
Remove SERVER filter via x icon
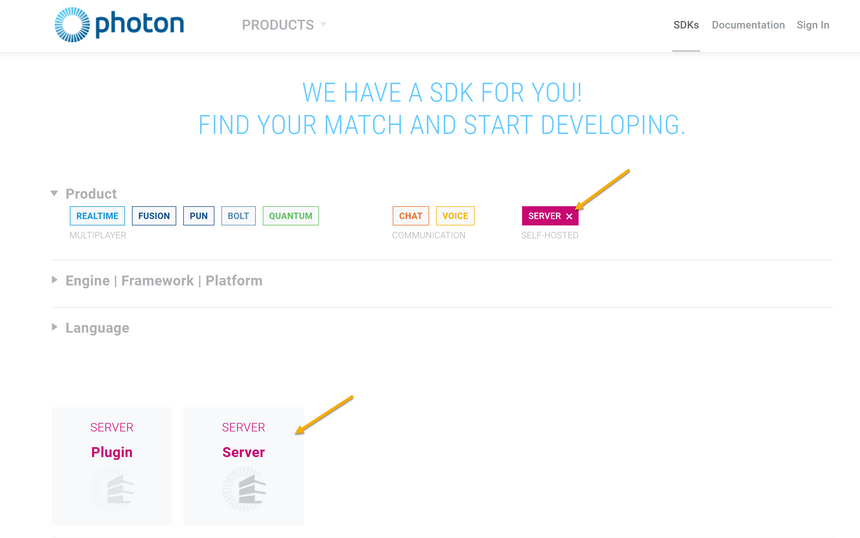(x=569, y=216)
